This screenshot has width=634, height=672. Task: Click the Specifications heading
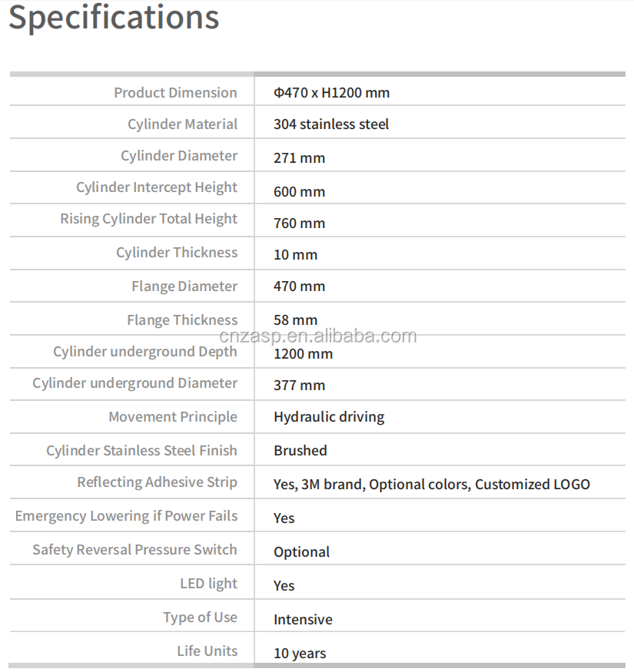(x=114, y=17)
